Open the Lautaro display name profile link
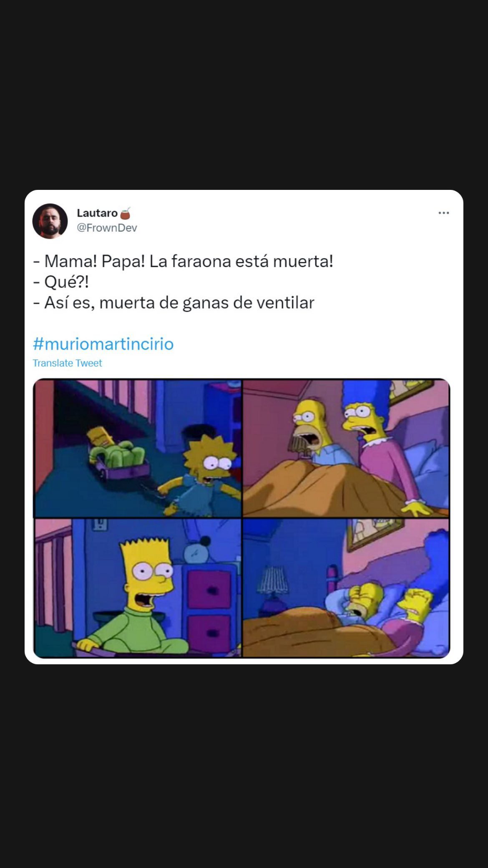 [97, 213]
